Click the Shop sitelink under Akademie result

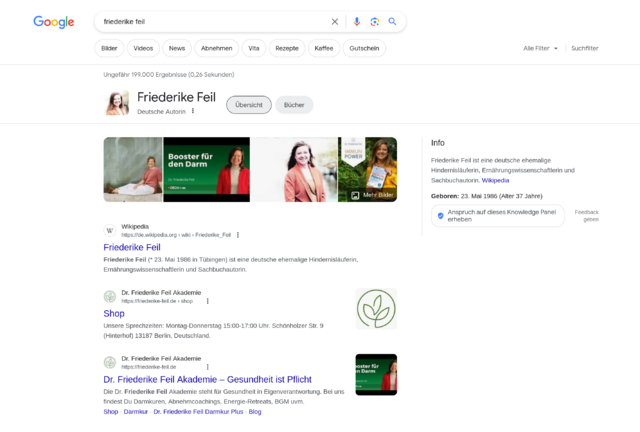pos(111,412)
